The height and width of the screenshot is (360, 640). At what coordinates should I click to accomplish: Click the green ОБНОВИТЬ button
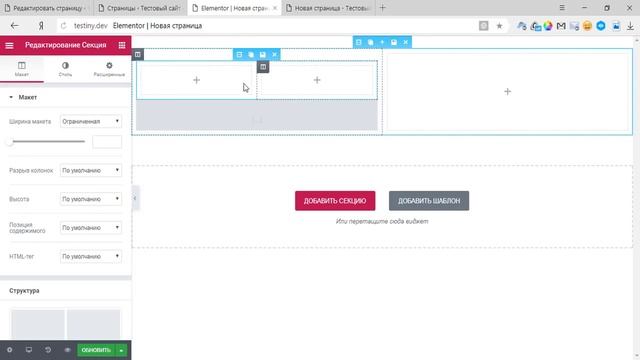point(96,350)
